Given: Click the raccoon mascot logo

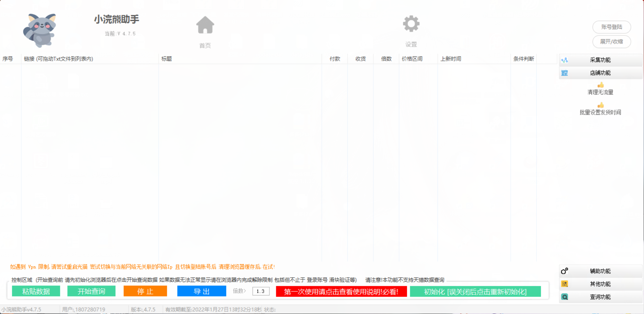Looking at the screenshot, I should click(40, 30).
